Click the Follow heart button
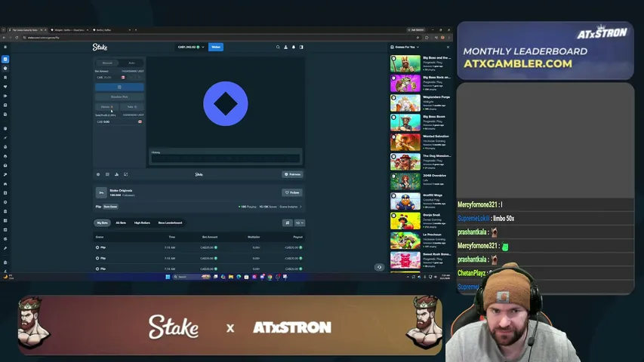Screen dimensions: 644x362 292,192
